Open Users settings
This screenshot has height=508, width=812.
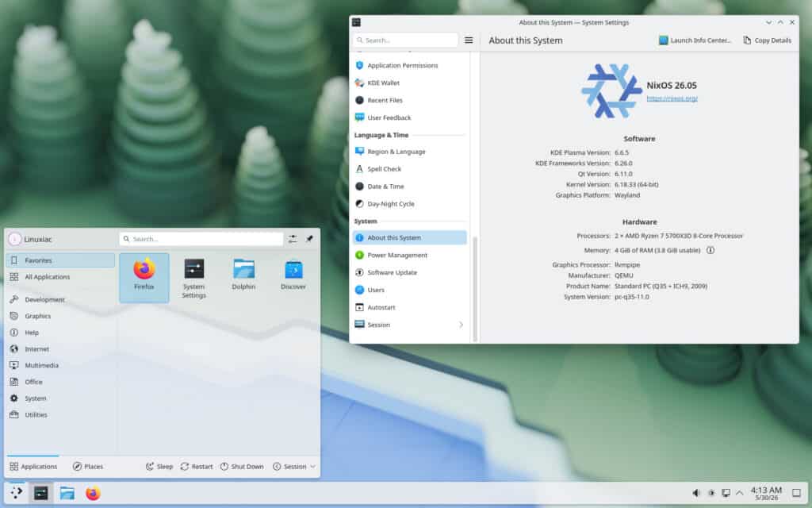pos(409,290)
